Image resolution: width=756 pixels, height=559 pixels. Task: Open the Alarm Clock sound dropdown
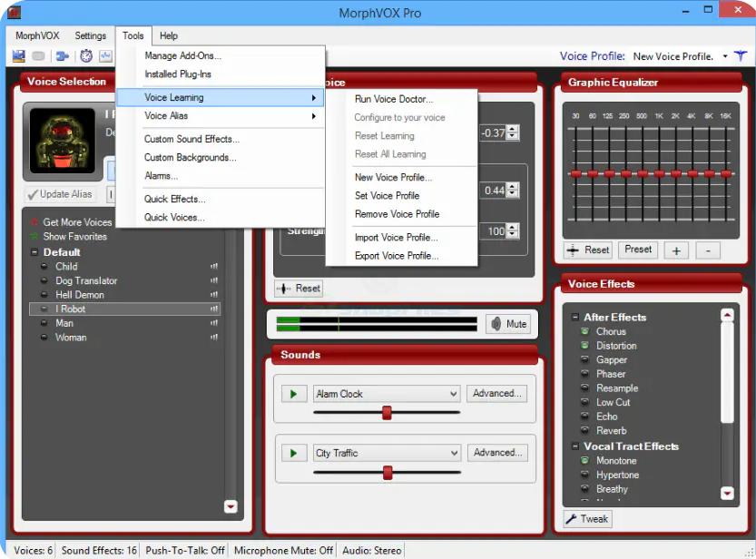click(453, 394)
